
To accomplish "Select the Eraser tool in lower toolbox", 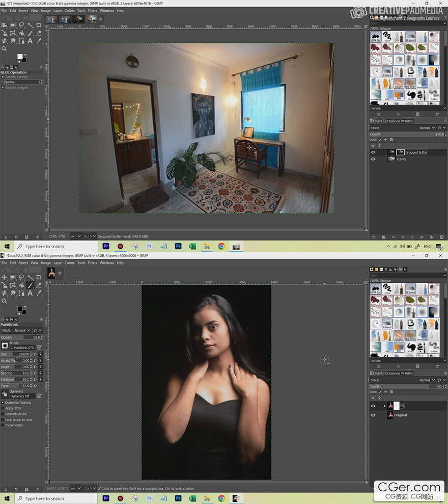I will tap(39, 285).
